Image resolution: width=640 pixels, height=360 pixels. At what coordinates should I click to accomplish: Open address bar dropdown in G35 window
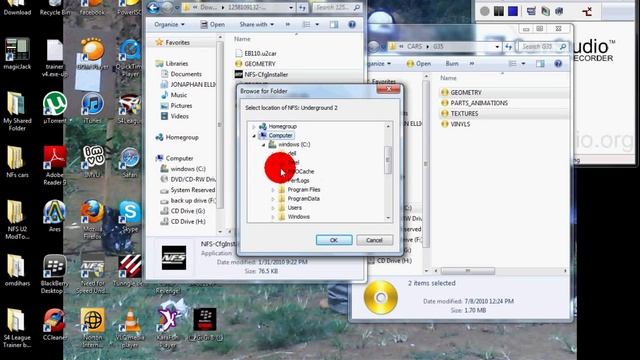pos(497,47)
